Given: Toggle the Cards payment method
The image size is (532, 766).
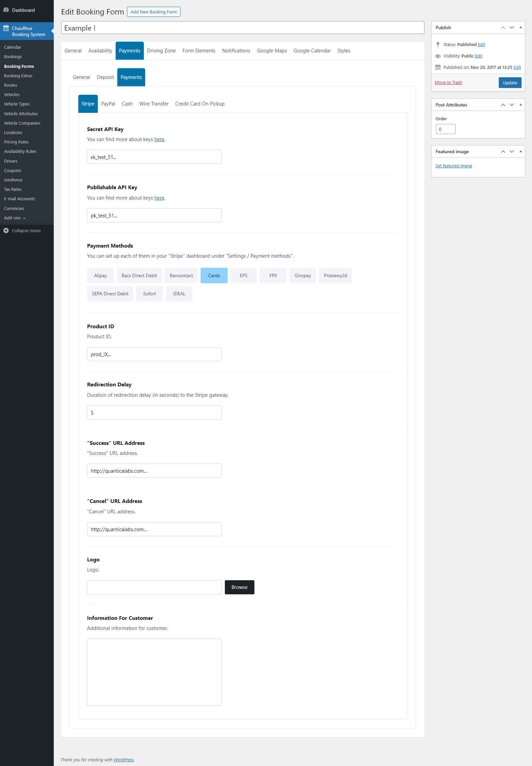Looking at the screenshot, I should tap(214, 275).
